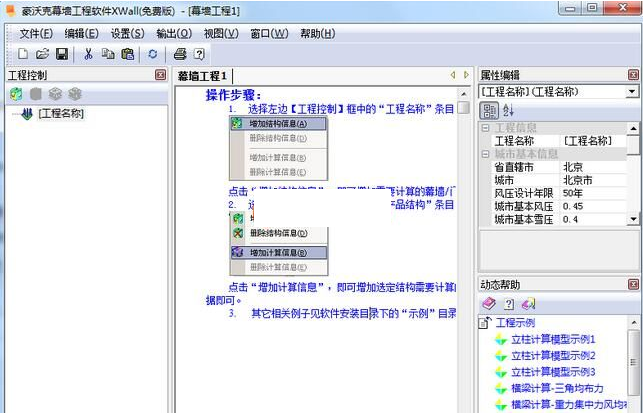This screenshot has height=414, width=644.
Task: Open the 横梁计算-三角均布力 example link
Action: point(552,387)
